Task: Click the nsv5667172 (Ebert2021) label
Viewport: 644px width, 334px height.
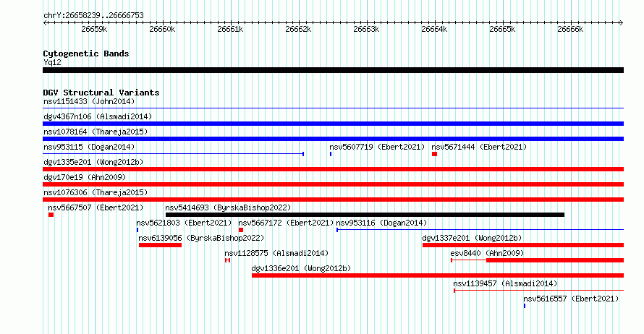Action: pos(286,223)
